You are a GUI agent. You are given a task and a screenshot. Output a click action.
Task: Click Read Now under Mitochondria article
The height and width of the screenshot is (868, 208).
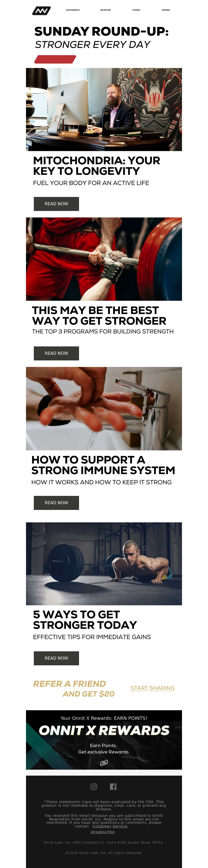pos(56,204)
